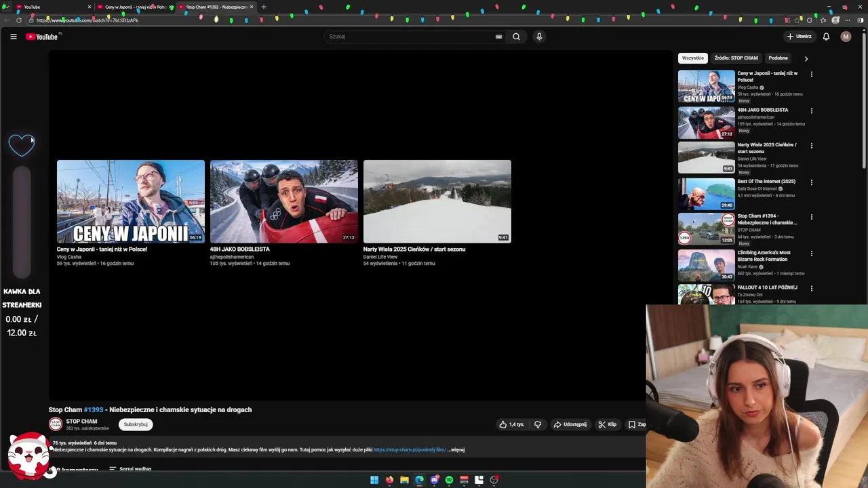The height and width of the screenshot is (488, 868).
Task: Open a new browser tab
Action: coord(264,7)
